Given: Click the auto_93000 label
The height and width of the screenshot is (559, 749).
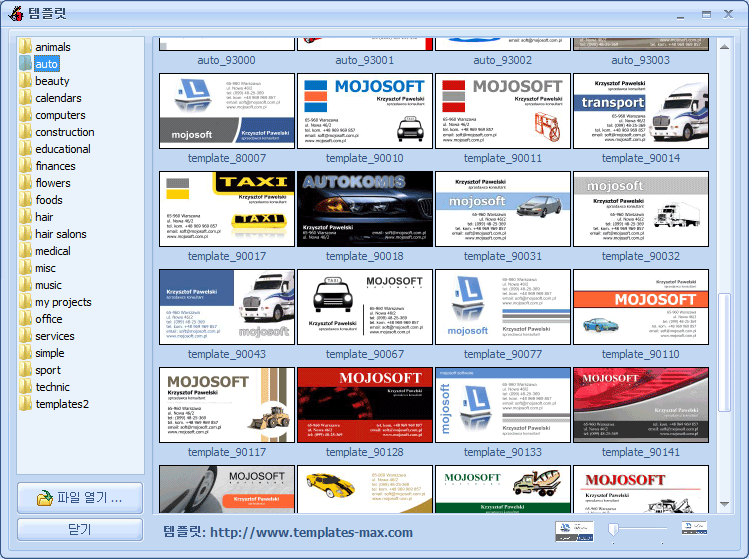Looking at the screenshot, I should (x=226, y=60).
